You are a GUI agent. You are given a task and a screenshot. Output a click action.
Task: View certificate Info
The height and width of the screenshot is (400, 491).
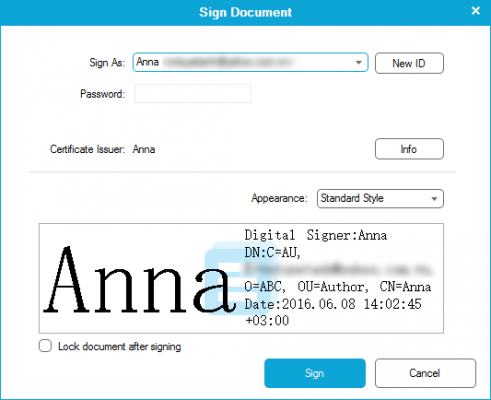(409, 149)
